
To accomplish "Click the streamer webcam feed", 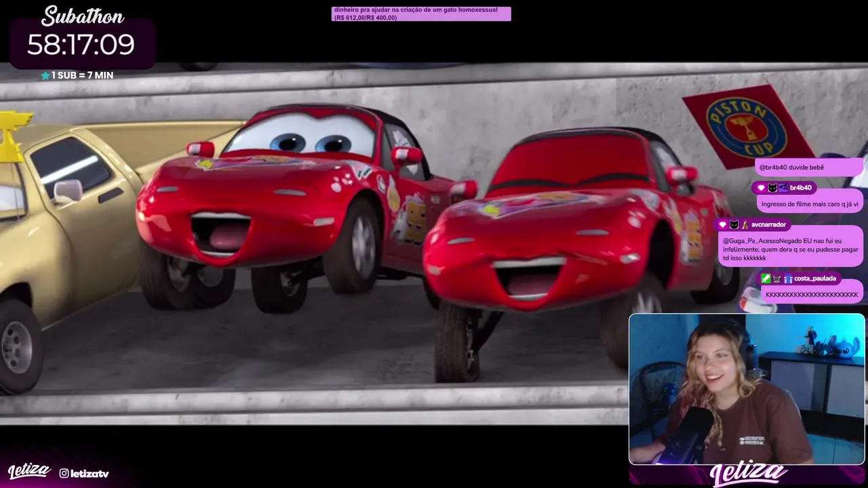I will (x=747, y=389).
